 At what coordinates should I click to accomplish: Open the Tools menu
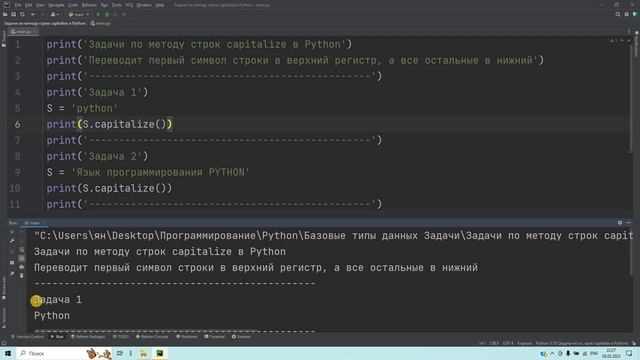click(x=116, y=5)
